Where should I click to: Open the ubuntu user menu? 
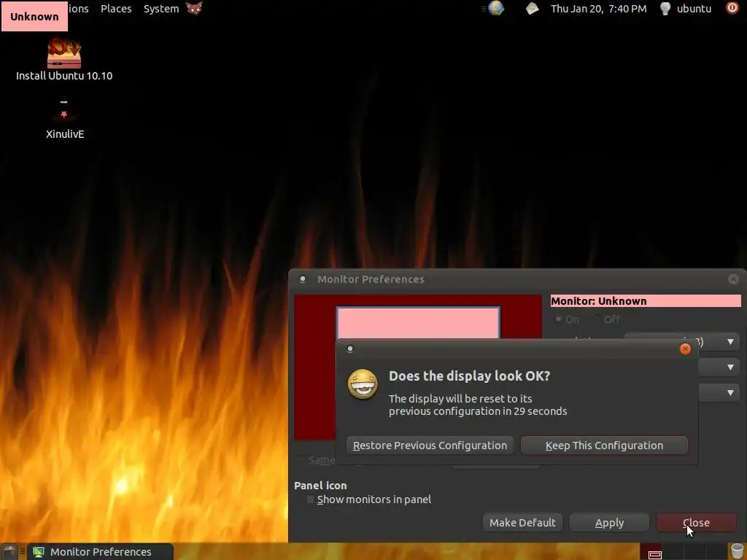(x=694, y=9)
